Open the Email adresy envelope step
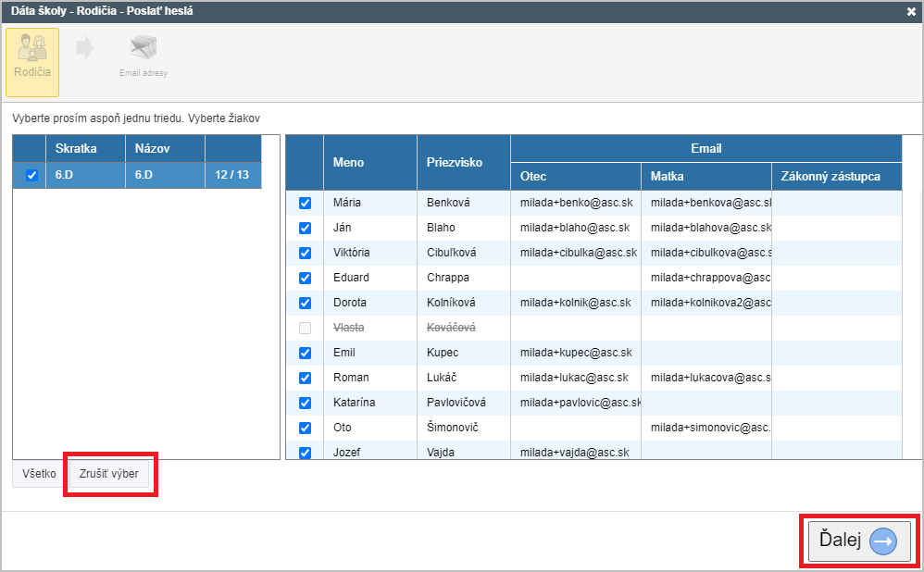This screenshot has width=924, height=572. 144,57
